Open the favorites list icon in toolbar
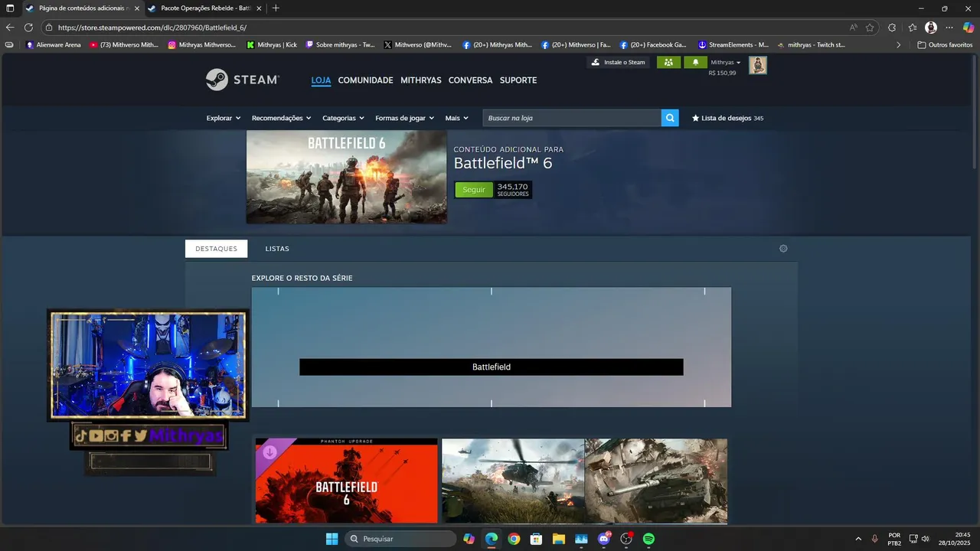980x551 pixels. 913,28
